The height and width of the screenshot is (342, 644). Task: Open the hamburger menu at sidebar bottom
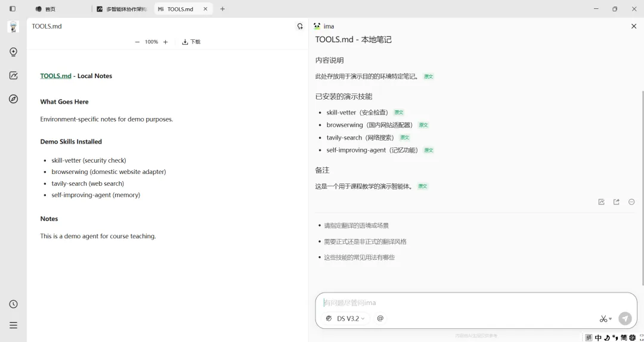tap(13, 325)
